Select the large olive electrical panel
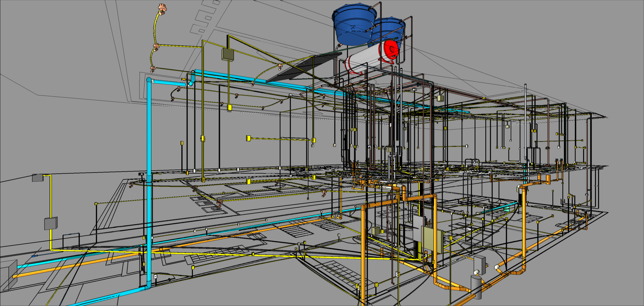644x306 pixels. pos(432,240)
